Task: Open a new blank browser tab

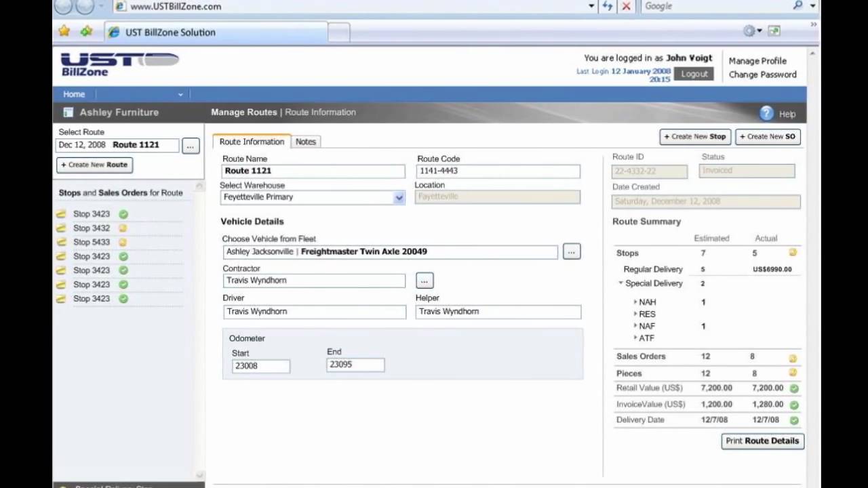Action: 339,32
